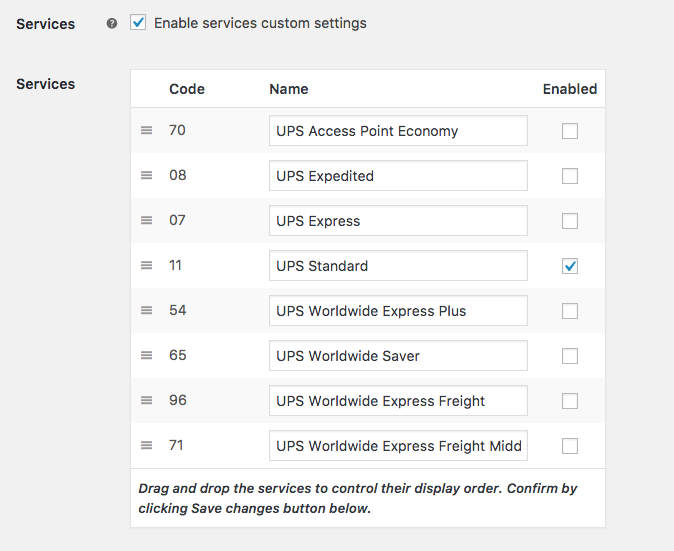
Task: Click code value 08
Action: (x=178, y=175)
